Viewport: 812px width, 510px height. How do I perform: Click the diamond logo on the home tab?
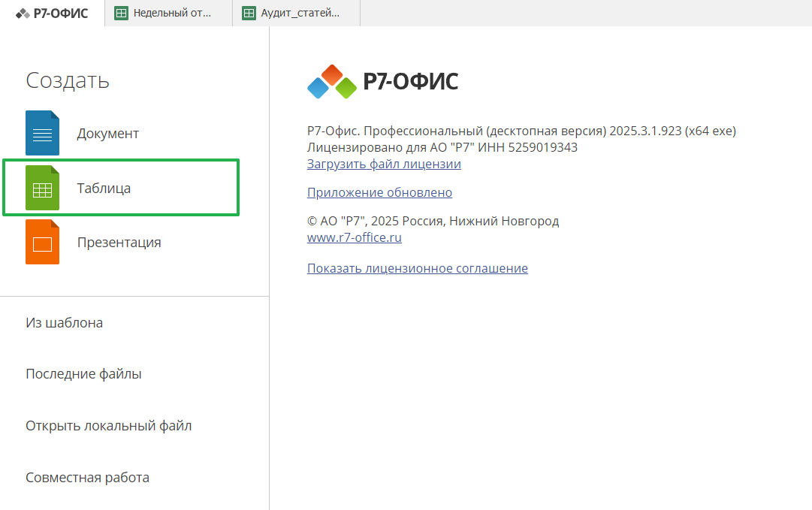tap(23, 14)
